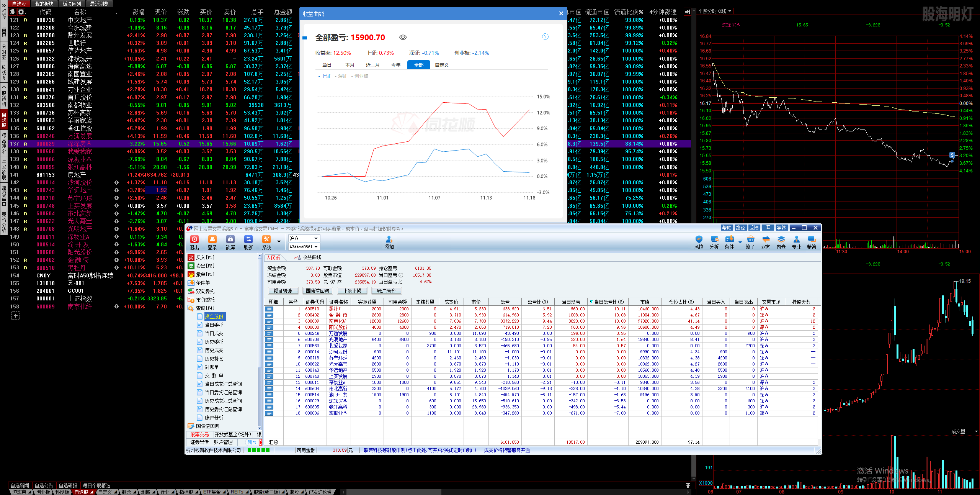Click the pin window icon in trading title bar
Viewport: 980px width, 495px height.
(x=768, y=228)
